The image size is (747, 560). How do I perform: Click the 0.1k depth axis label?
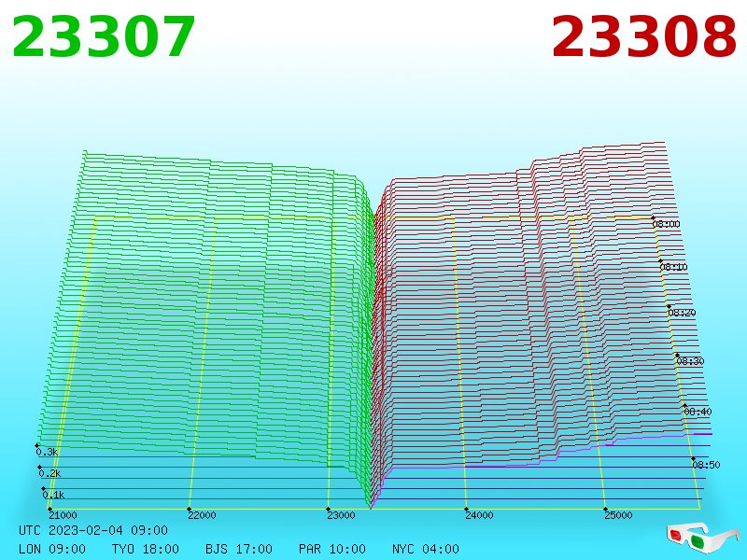coord(53,495)
